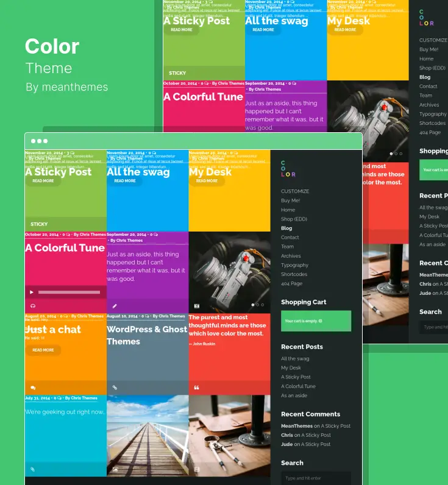Open Jude comment link in front window Recent Comments
The image size is (448, 485).
click(306, 444)
